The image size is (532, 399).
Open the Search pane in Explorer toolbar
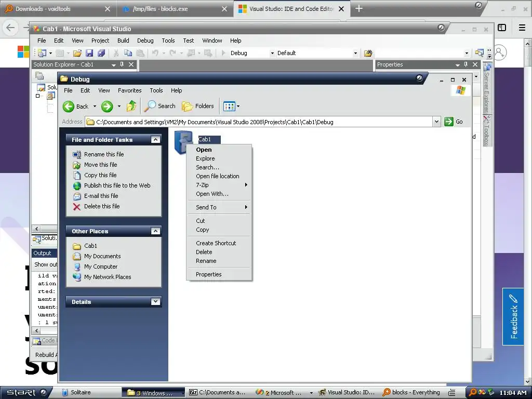coord(160,106)
